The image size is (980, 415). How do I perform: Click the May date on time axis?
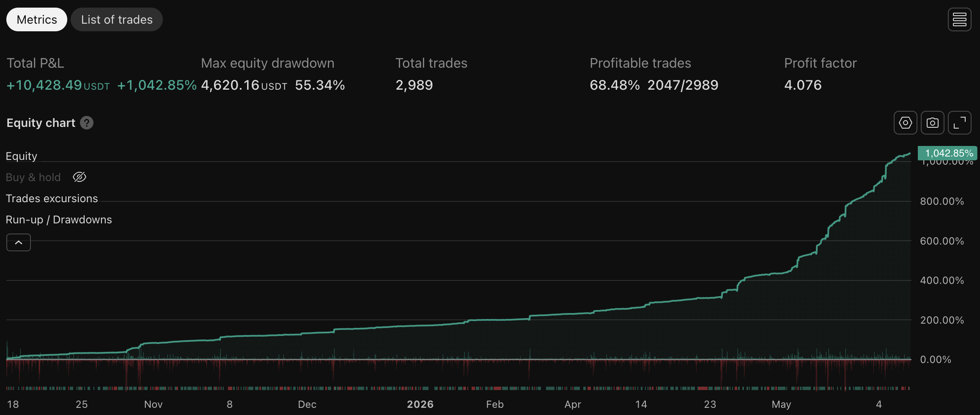point(781,404)
